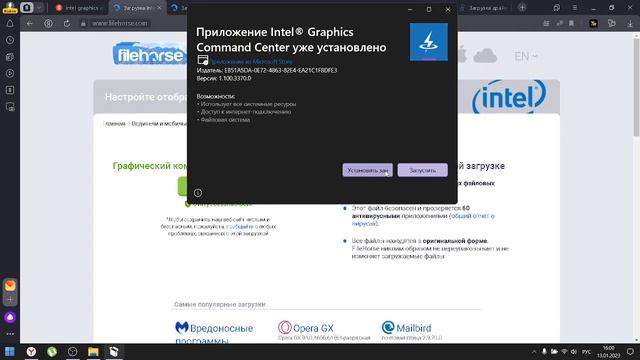This screenshot has height=360, width=640.
Task: Click Intel Graphics Command Center app tile
Action: tap(429, 42)
